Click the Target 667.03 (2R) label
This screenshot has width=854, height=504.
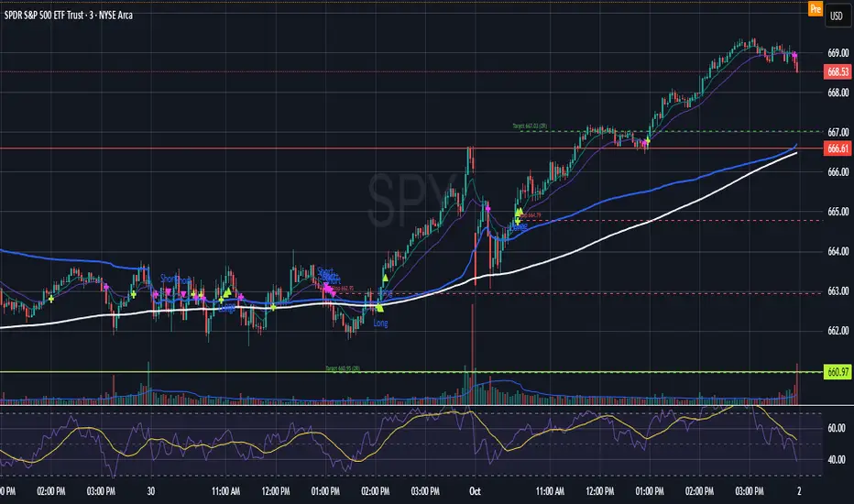(530, 126)
